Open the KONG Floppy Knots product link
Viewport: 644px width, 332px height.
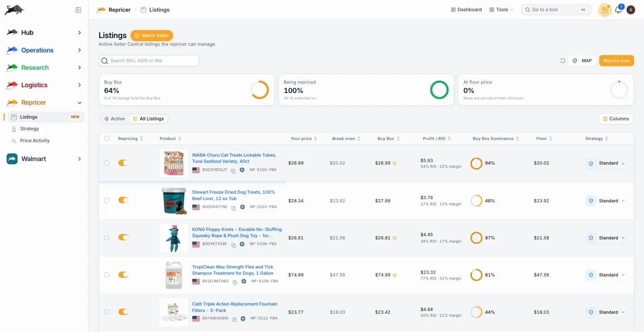click(237, 233)
